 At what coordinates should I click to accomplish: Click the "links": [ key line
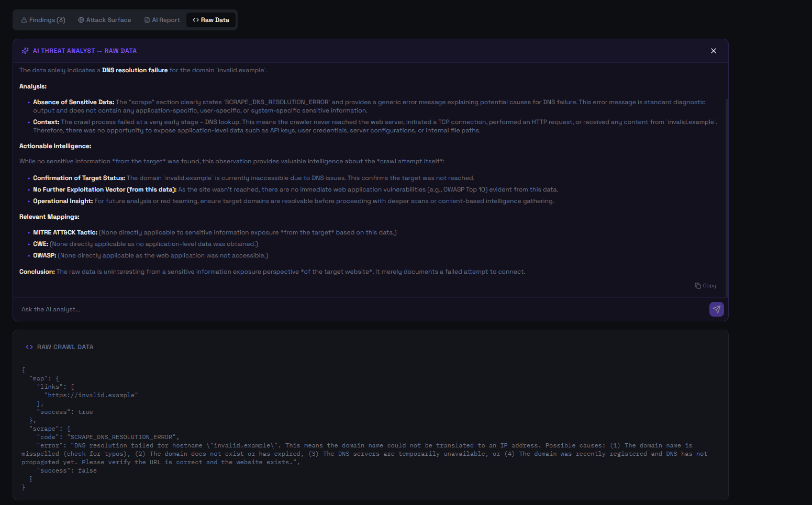[55, 387]
